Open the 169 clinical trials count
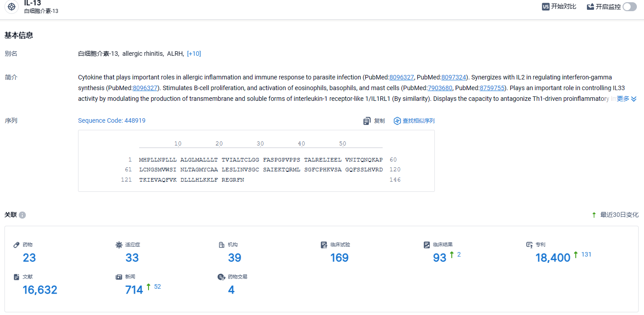Viewport: 644px width, 315px height. (x=339, y=258)
